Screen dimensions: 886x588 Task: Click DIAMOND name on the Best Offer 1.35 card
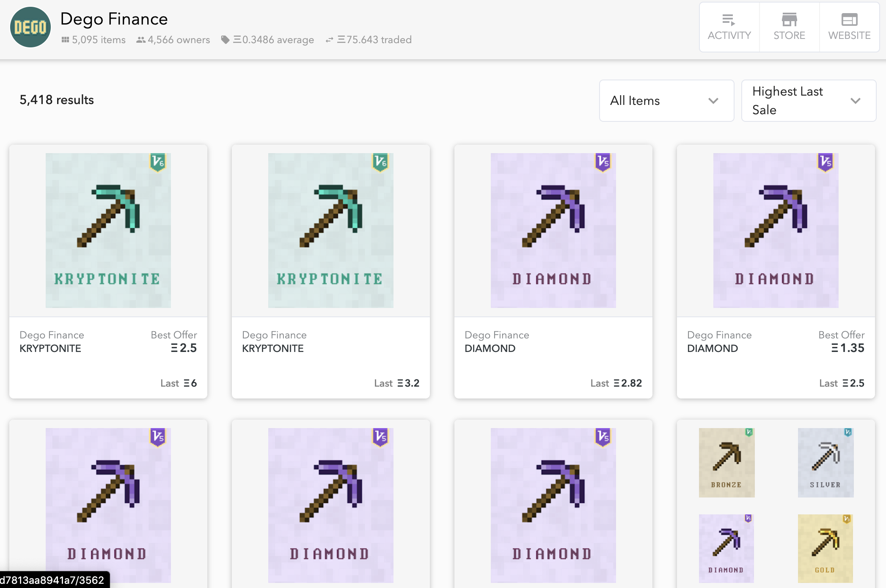click(713, 349)
